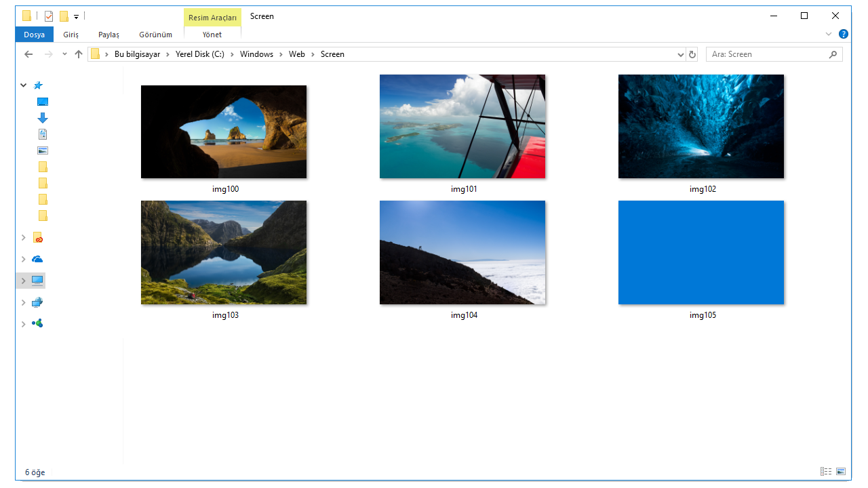The height and width of the screenshot is (488, 868).
Task: Open the chevron after Web breadcrumb
Action: click(313, 54)
